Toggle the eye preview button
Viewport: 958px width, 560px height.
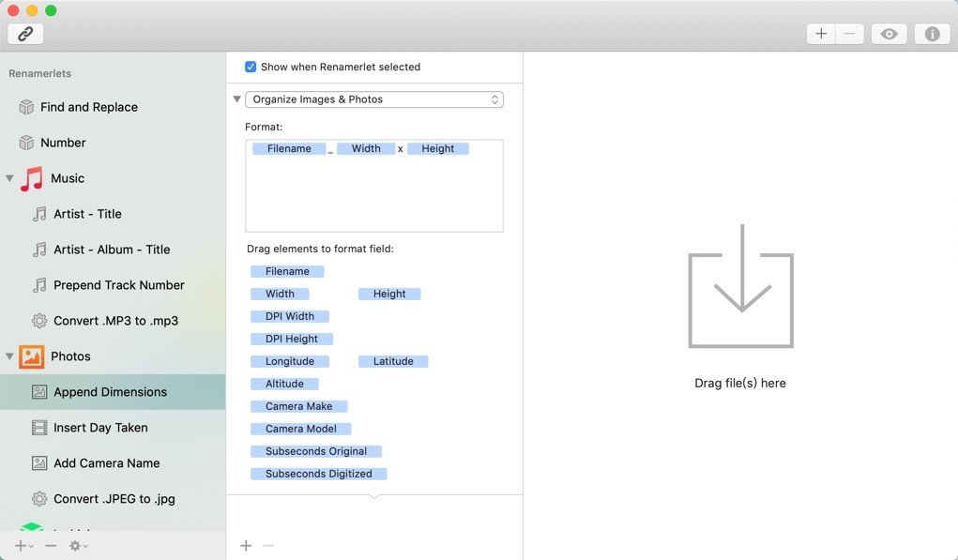click(889, 34)
